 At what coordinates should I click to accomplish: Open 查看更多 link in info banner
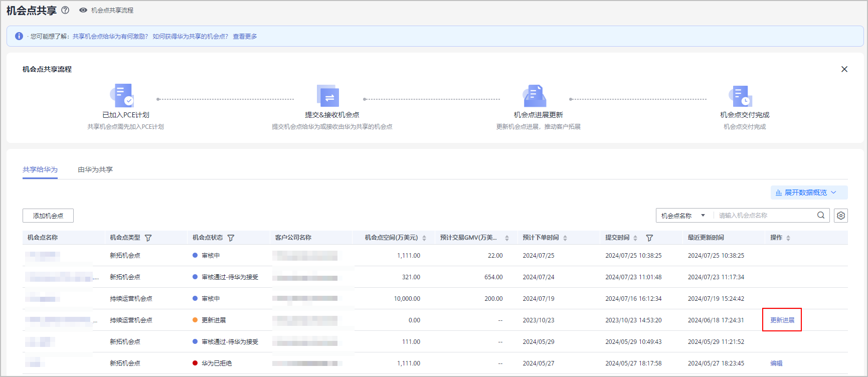pos(245,36)
